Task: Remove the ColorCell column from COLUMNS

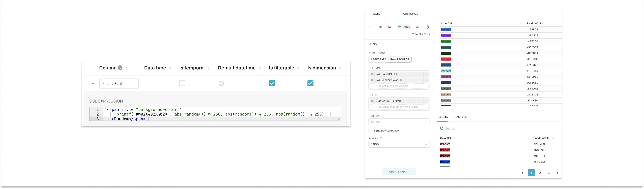Action: [x=372, y=74]
